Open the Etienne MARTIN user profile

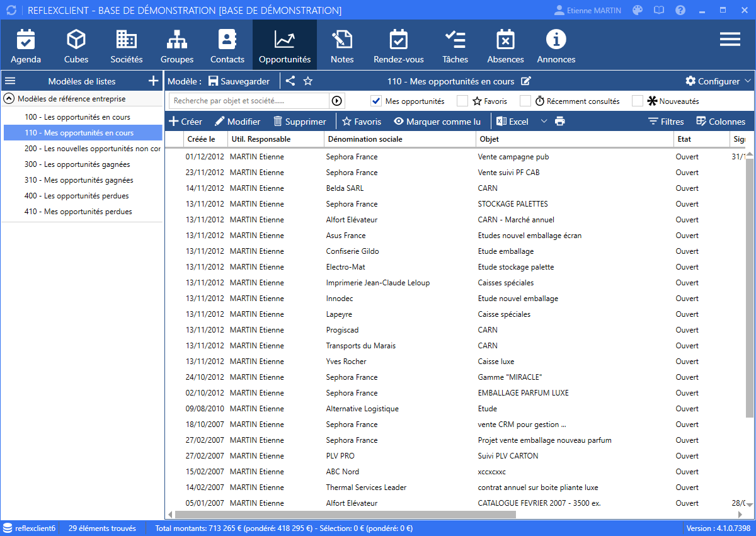(x=587, y=10)
